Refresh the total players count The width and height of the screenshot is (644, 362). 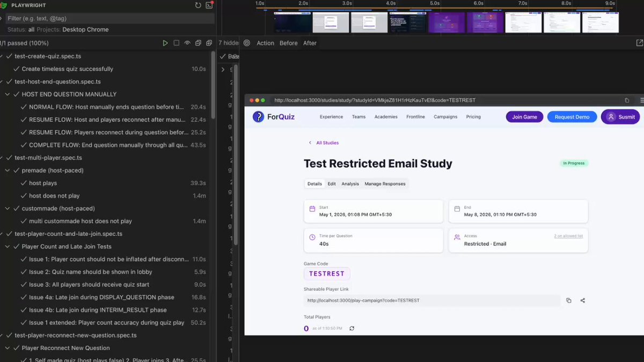tap(352, 328)
